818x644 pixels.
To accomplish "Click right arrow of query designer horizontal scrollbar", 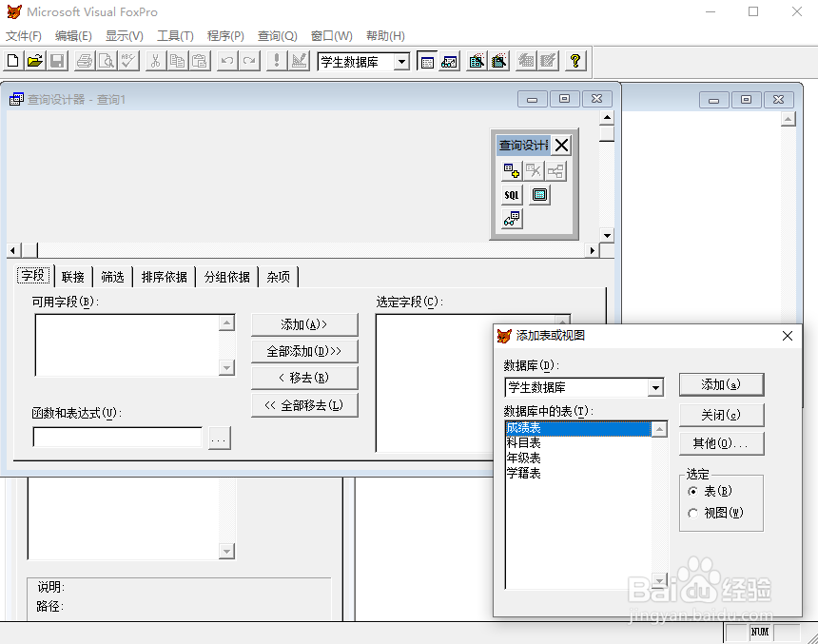I will tap(593, 250).
